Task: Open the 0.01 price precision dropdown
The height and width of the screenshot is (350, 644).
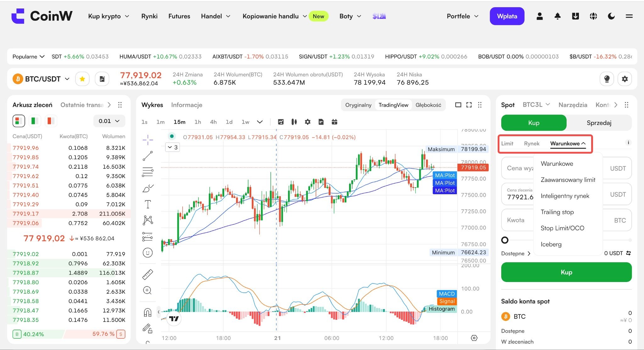Action: click(109, 121)
